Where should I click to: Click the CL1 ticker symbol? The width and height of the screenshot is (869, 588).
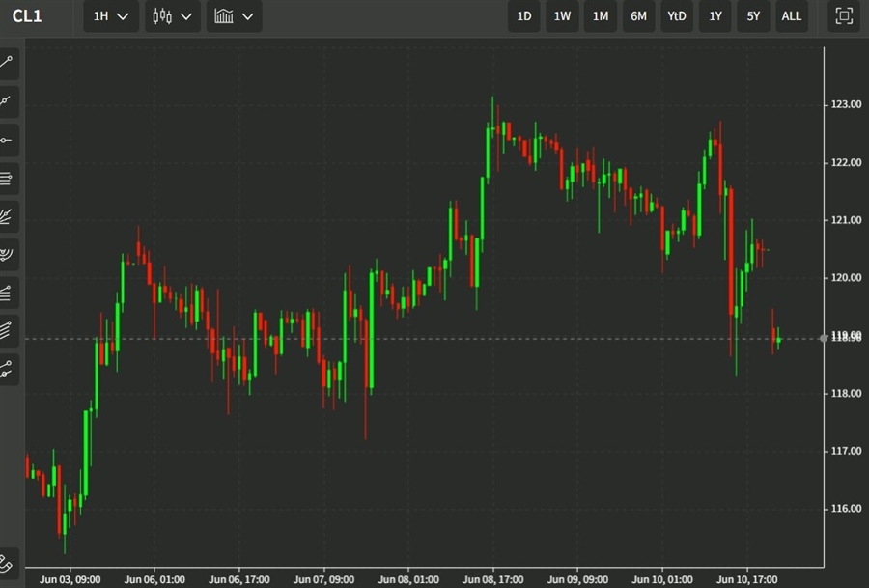pos(27,16)
